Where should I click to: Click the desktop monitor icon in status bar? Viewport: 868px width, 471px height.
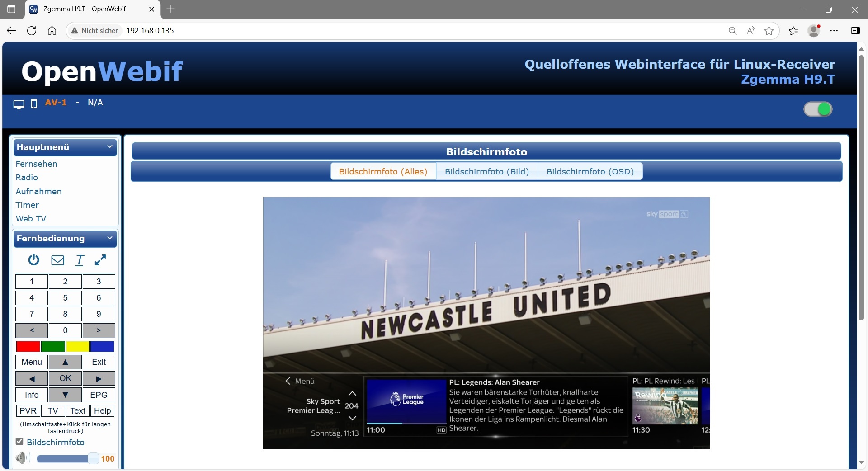coord(19,104)
